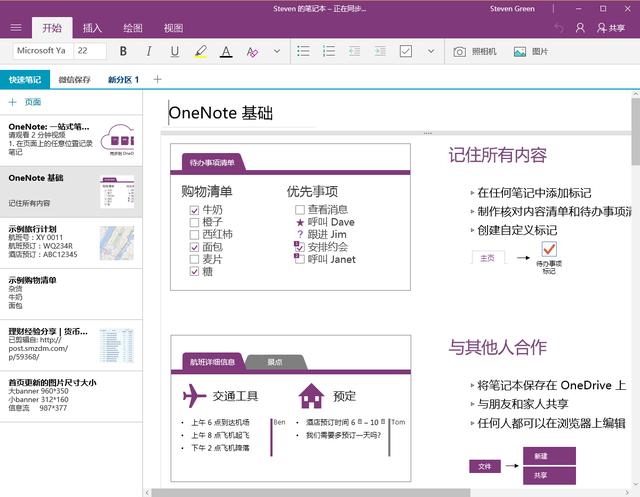Switch to the 视图 ribbon tab
This screenshot has width=640, height=497.
[x=173, y=28]
